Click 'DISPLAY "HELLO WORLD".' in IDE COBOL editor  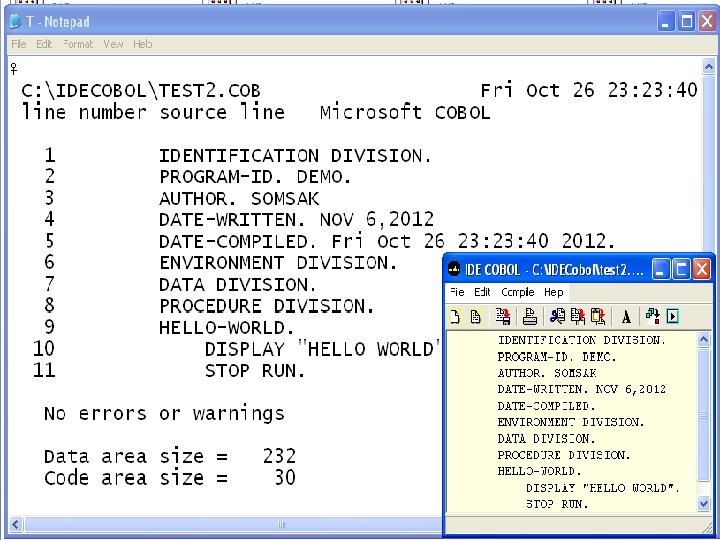pos(603,488)
